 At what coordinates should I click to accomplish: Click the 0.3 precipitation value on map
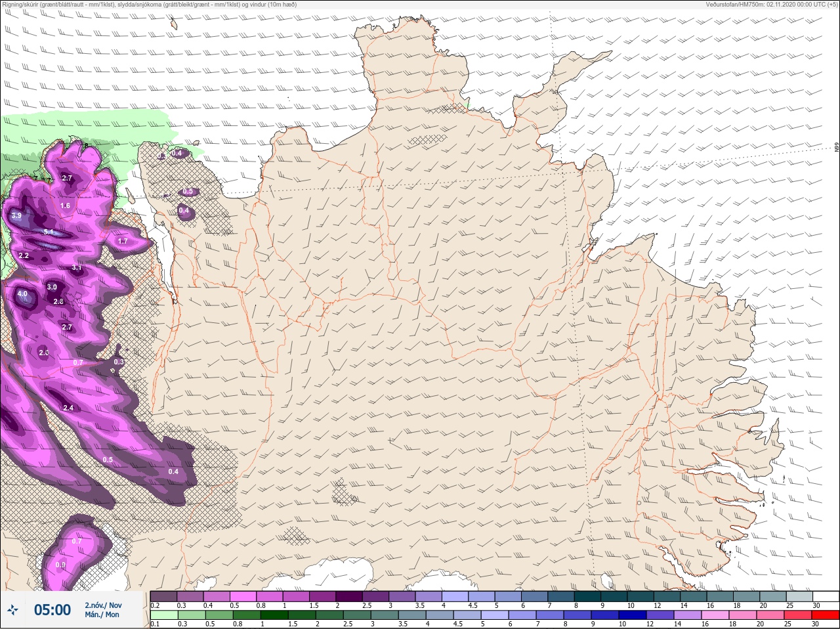pos(119,362)
